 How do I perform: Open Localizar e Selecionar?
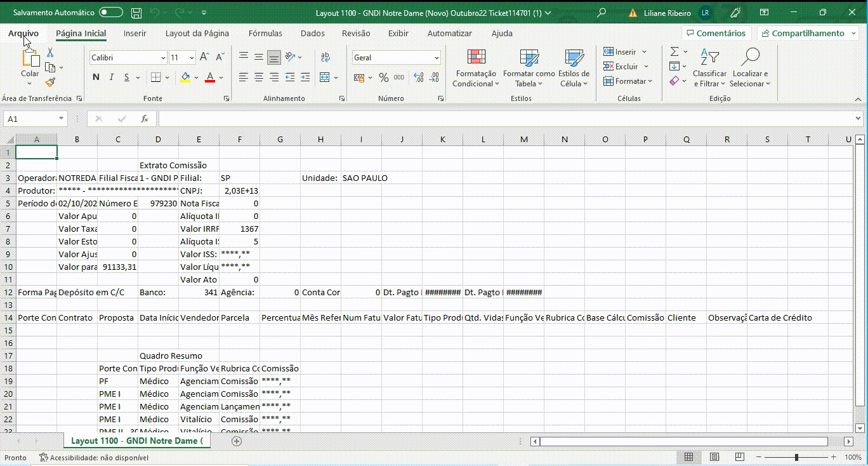pyautogui.click(x=749, y=69)
